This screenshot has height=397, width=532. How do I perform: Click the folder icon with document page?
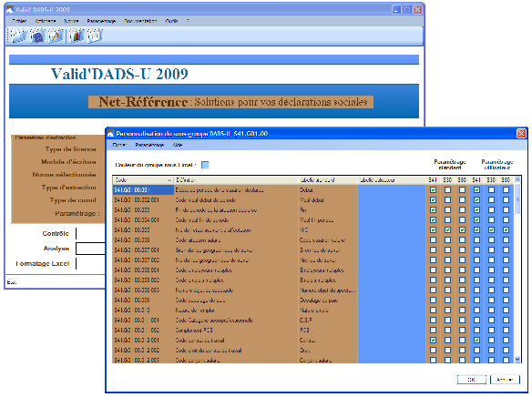pos(96,36)
